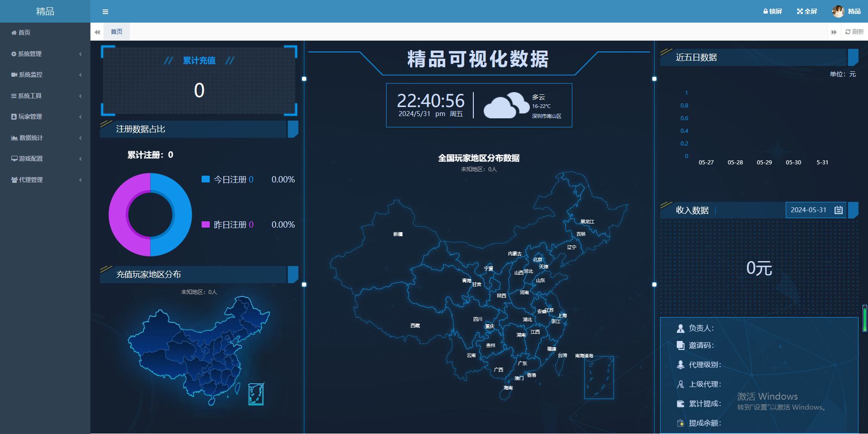The image size is (868, 434).
Task: Open the 数据统计 menu label
Action: coord(31,138)
